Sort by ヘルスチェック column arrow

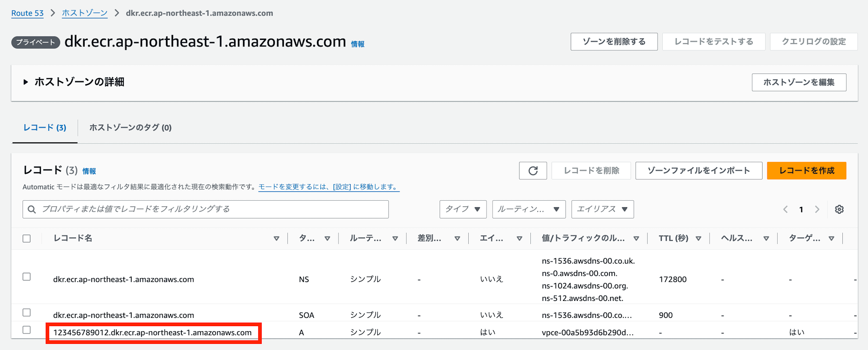[x=766, y=238]
